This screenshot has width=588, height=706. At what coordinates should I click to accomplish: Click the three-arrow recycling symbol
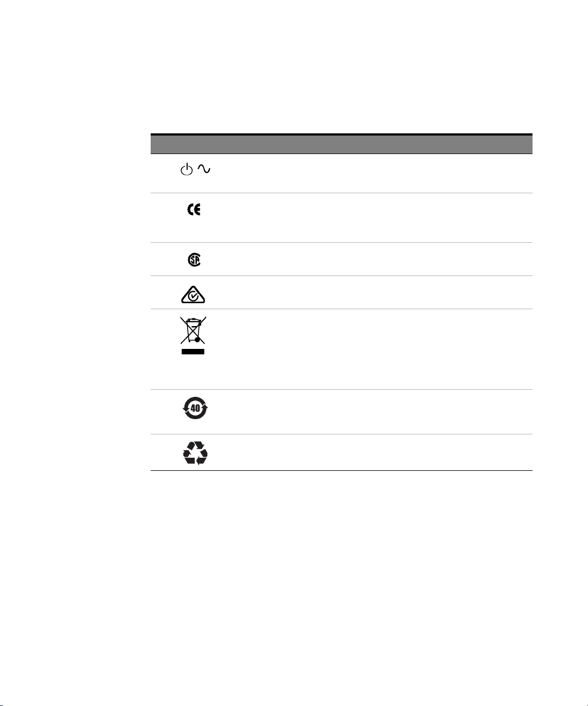(x=195, y=453)
